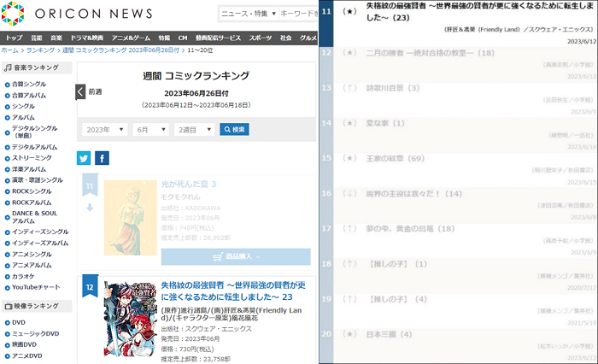Click the 検索 search button

point(235,129)
